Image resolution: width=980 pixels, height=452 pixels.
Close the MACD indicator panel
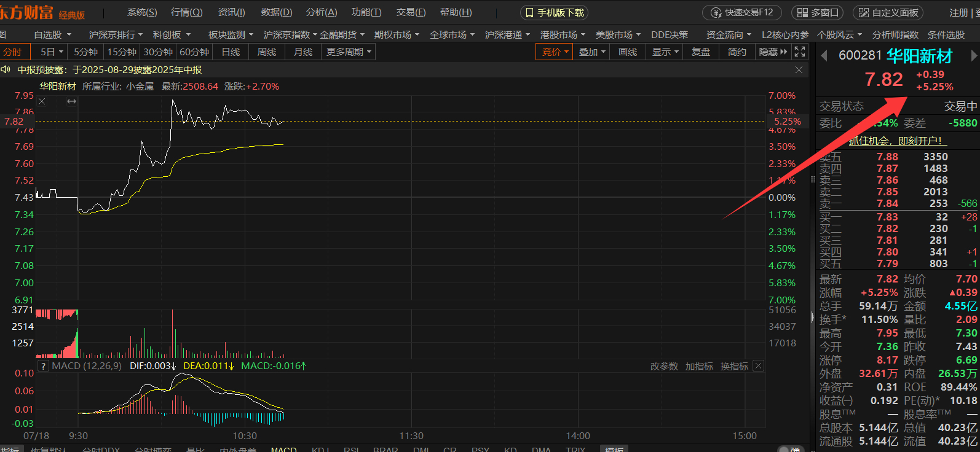[758, 366]
